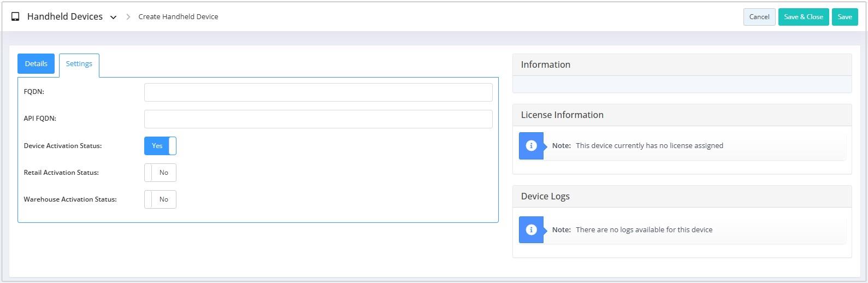Click the Handheld Devices tablet icon

(x=15, y=17)
